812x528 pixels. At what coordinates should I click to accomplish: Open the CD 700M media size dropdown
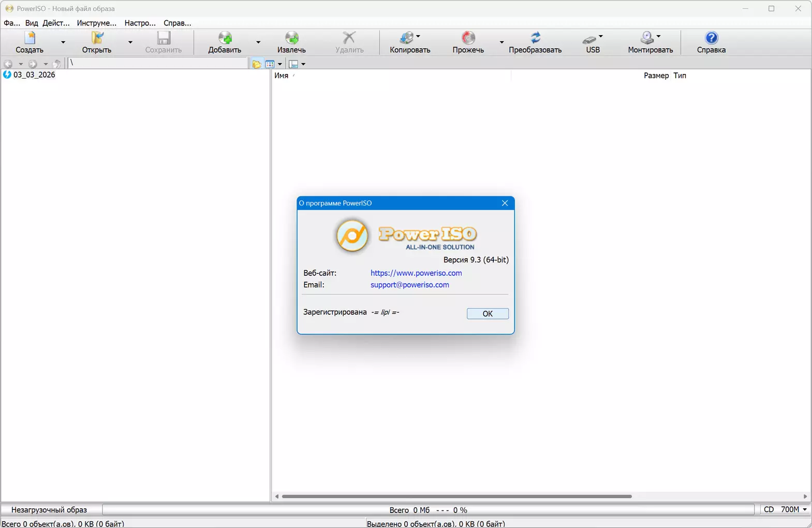tap(784, 510)
